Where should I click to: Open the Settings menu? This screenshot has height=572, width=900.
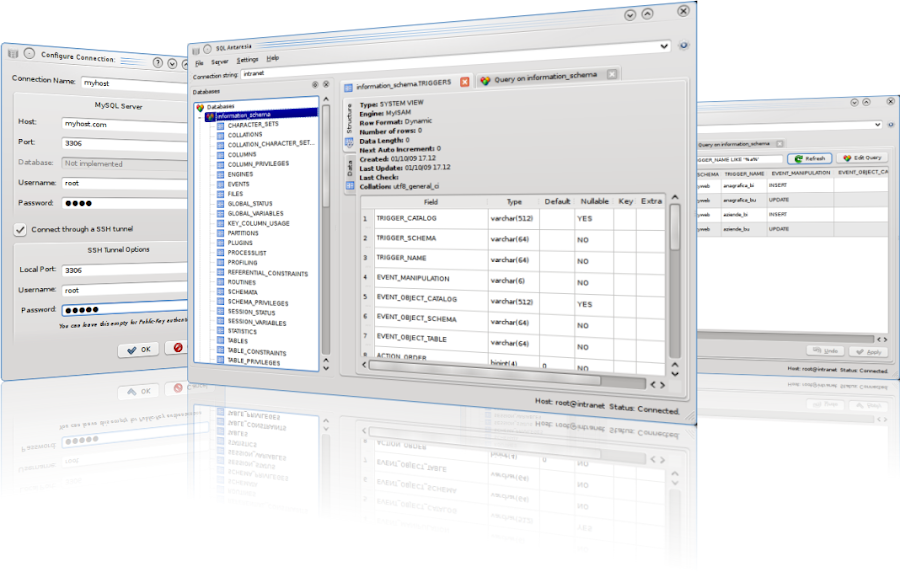(247, 60)
